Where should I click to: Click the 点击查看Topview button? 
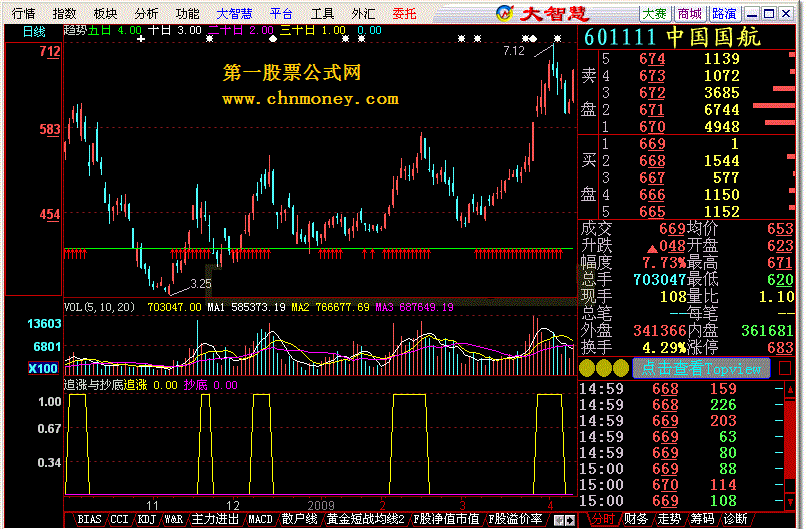pyautogui.click(x=701, y=368)
